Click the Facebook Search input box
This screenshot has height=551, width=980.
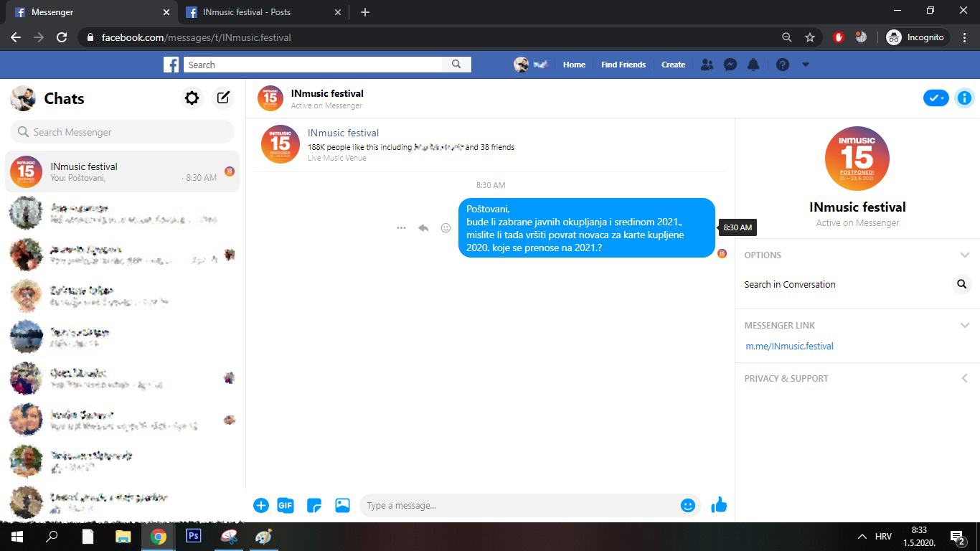pyautogui.click(x=314, y=65)
